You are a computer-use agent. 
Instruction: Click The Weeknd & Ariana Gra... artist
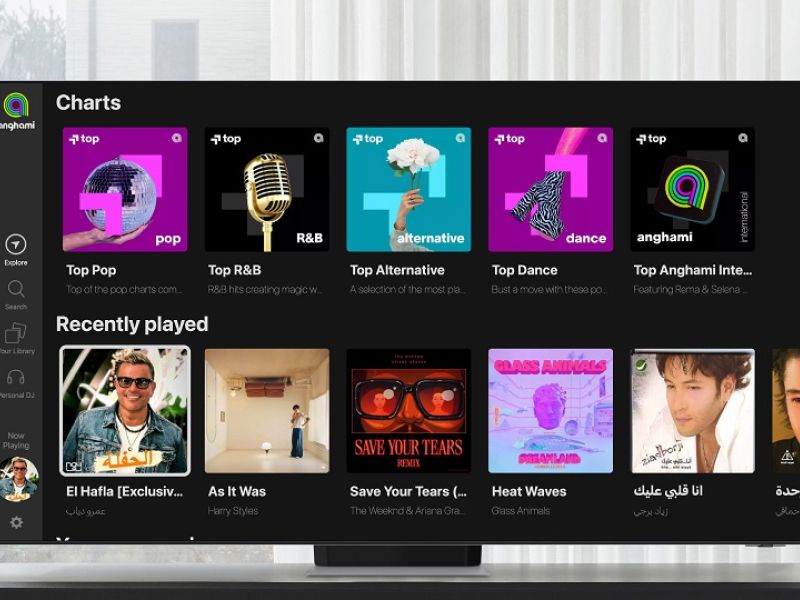(408, 511)
